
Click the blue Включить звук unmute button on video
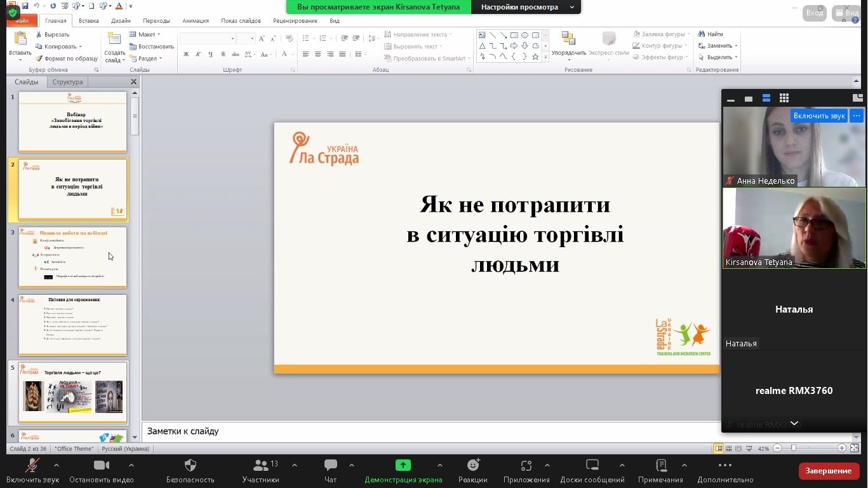(819, 116)
